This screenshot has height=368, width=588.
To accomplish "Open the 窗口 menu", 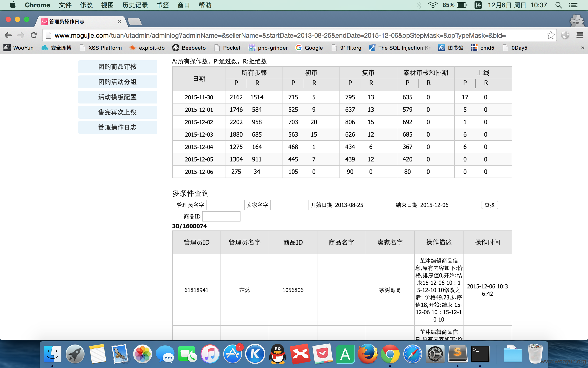I will [184, 5].
